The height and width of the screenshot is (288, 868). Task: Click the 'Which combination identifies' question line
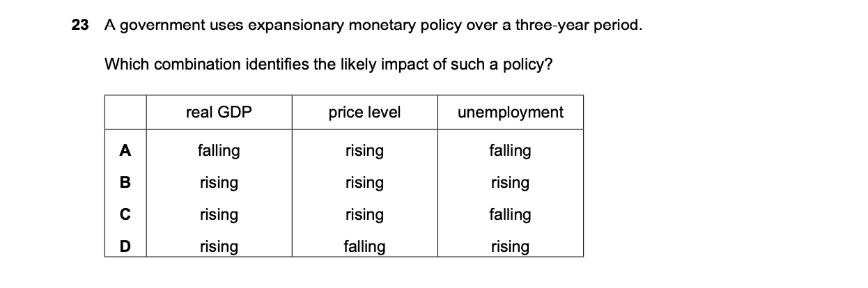(x=329, y=64)
